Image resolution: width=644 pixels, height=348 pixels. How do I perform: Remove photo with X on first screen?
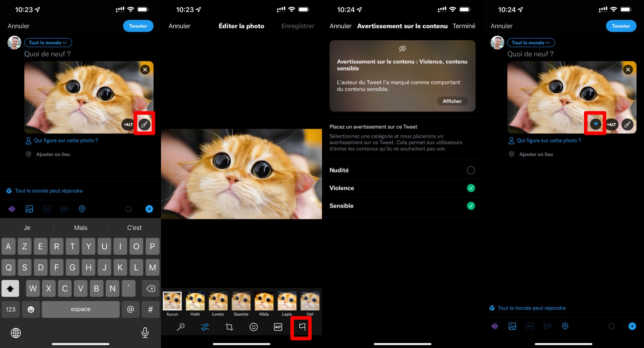[x=145, y=70]
